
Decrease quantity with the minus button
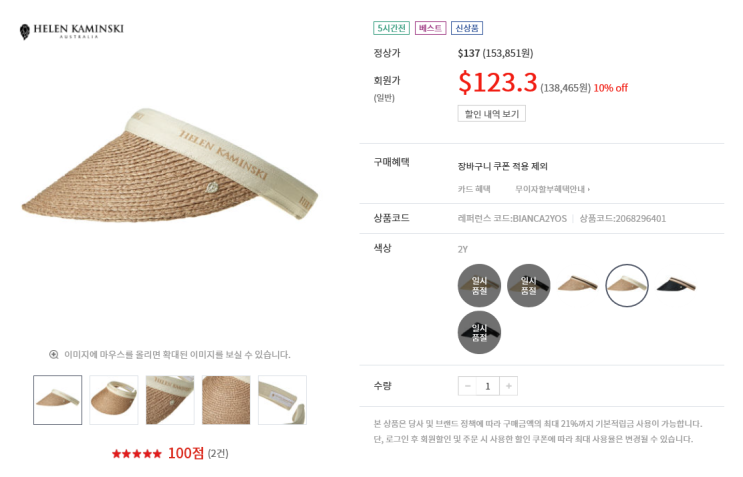[467, 386]
